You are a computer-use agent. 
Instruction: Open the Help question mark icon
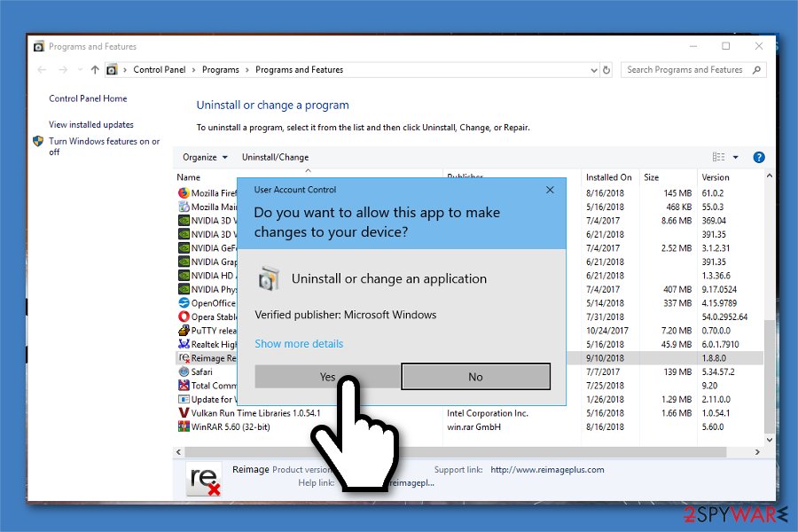tap(758, 157)
